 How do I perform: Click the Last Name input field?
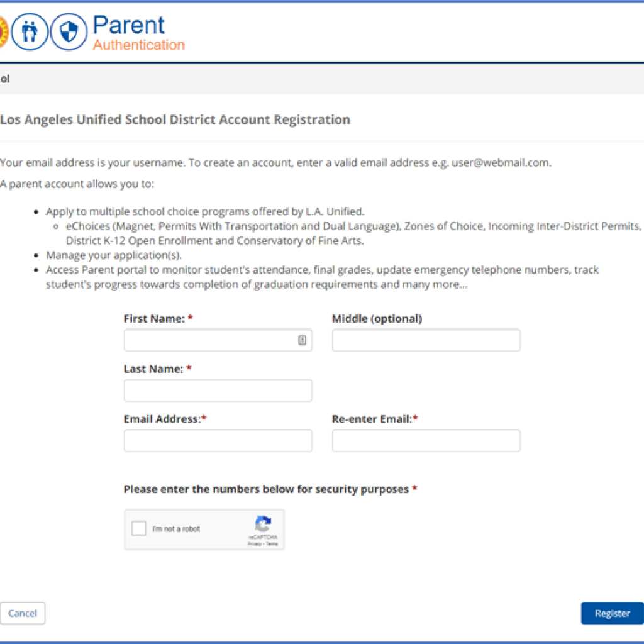coord(217,390)
